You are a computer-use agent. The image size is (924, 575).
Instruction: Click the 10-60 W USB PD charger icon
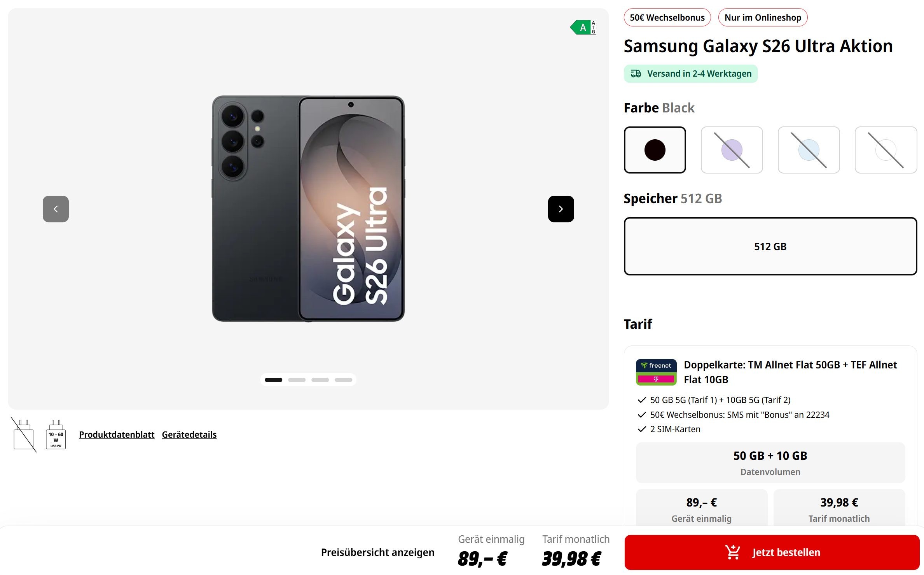tap(56, 435)
